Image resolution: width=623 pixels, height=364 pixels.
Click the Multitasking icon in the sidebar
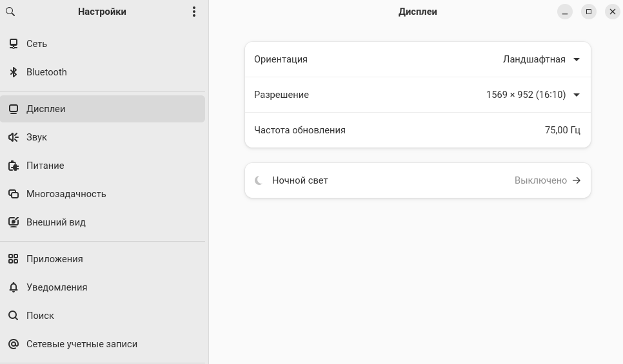tap(13, 194)
